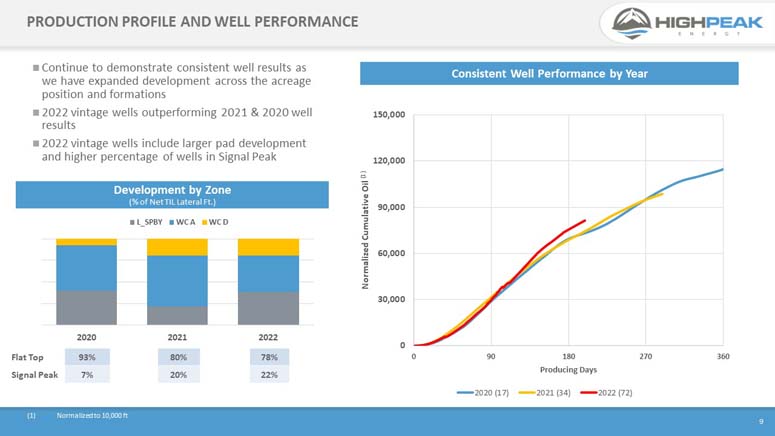This screenshot has width=775, height=436.
Task: Select the '(% of Net TIL Lateral Ft.)' subtitle
Action: pyautogui.click(x=172, y=202)
